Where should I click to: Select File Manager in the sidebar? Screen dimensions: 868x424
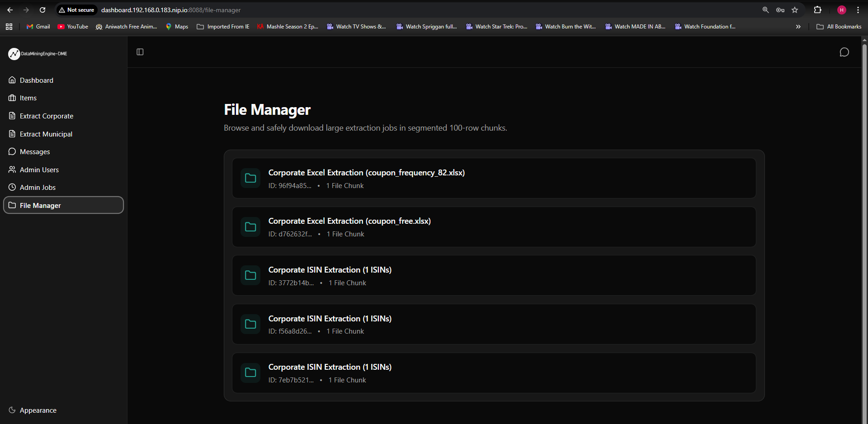(63, 205)
